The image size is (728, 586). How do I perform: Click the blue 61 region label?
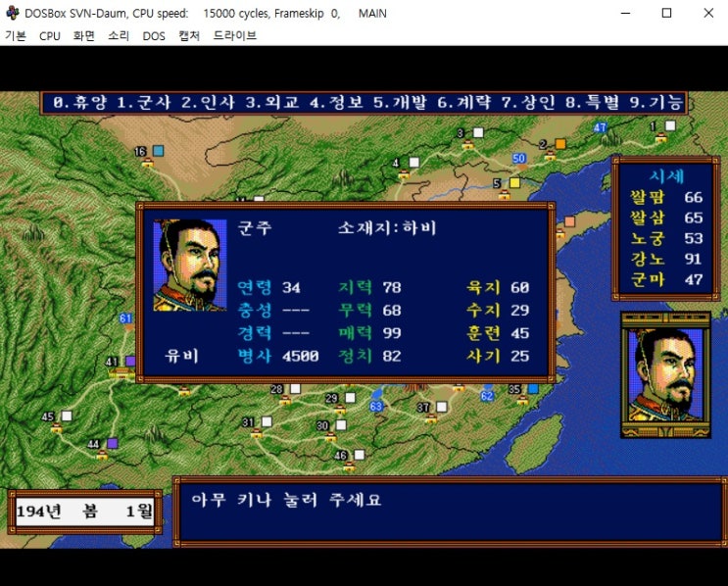point(125,318)
